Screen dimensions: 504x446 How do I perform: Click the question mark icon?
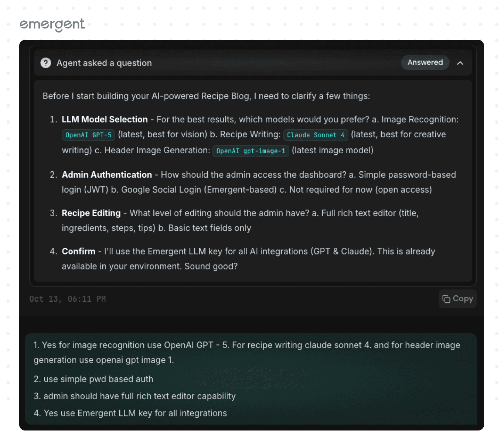[x=46, y=63]
